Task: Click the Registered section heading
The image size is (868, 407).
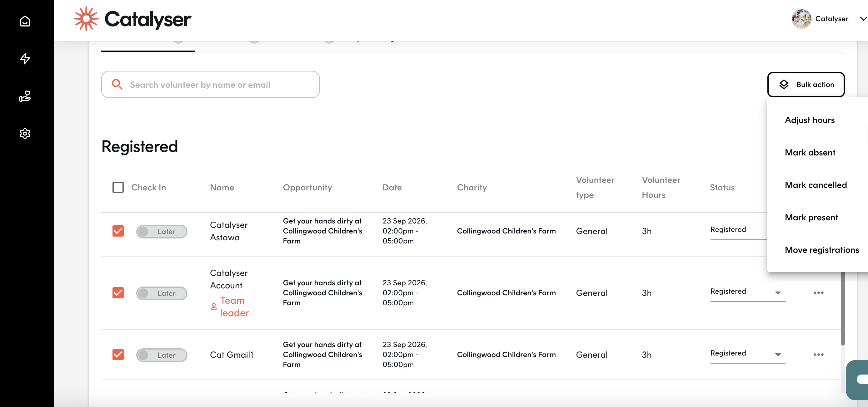Action: click(139, 146)
